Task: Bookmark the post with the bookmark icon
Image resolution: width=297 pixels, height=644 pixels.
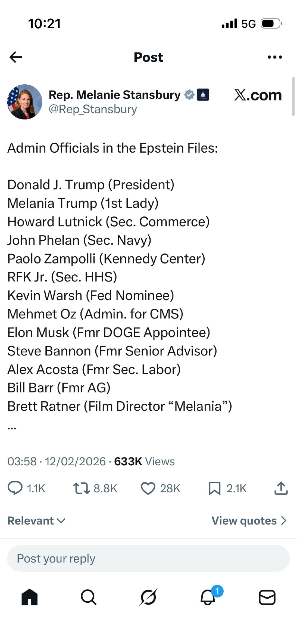Action: point(215,488)
